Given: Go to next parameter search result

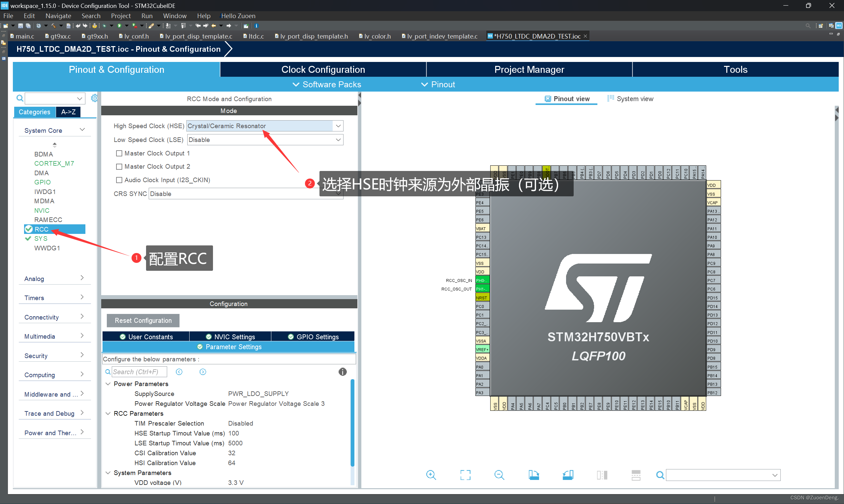Looking at the screenshot, I should pyautogui.click(x=202, y=372).
